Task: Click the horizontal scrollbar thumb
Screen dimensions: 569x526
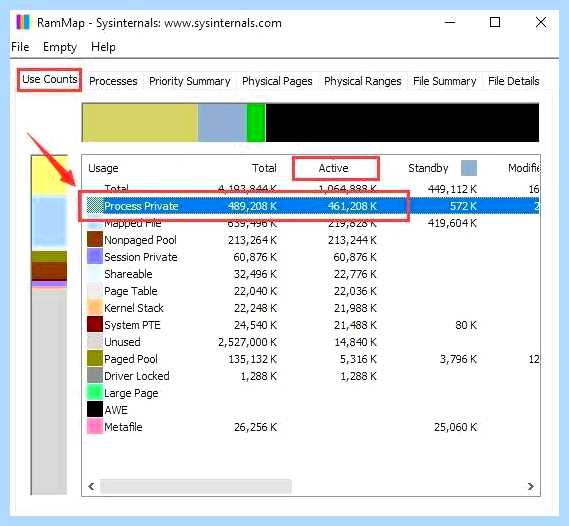Action: click(196, 486)
